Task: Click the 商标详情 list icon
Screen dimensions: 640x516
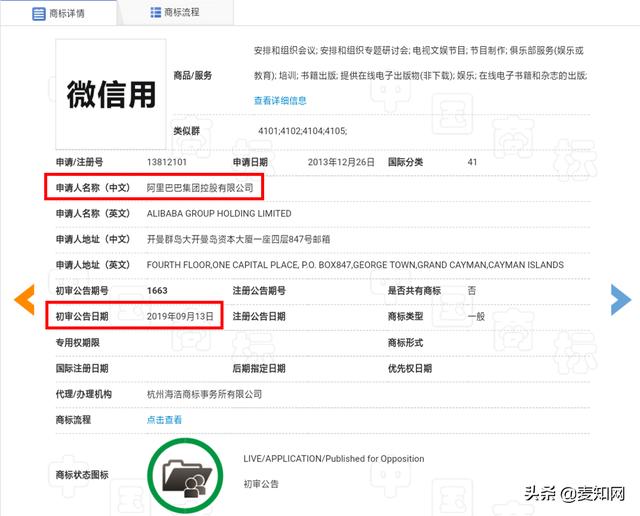Action: (x=38, y=13)
